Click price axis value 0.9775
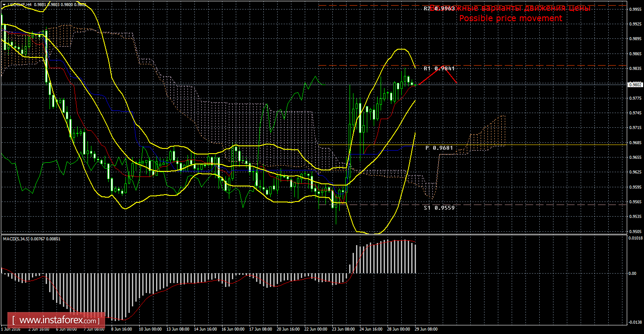This screenshot has width=644, height=334. tap(635, 98)
